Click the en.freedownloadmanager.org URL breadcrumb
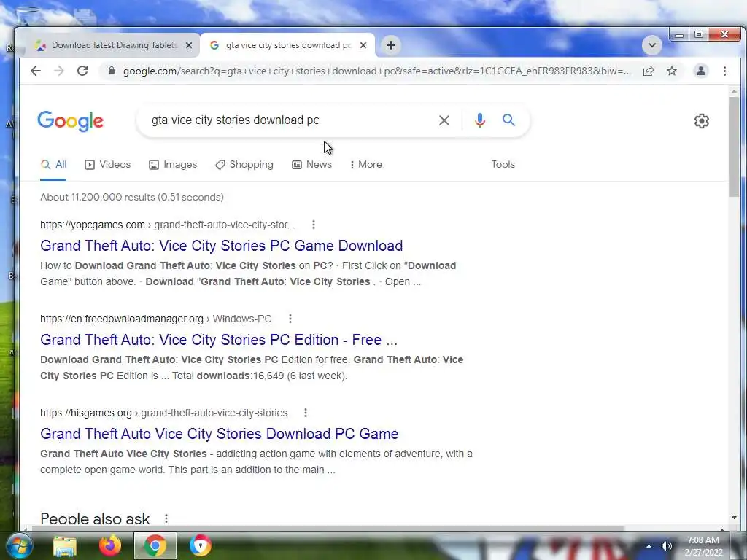 pyautogui.click(x=156, y=319)
